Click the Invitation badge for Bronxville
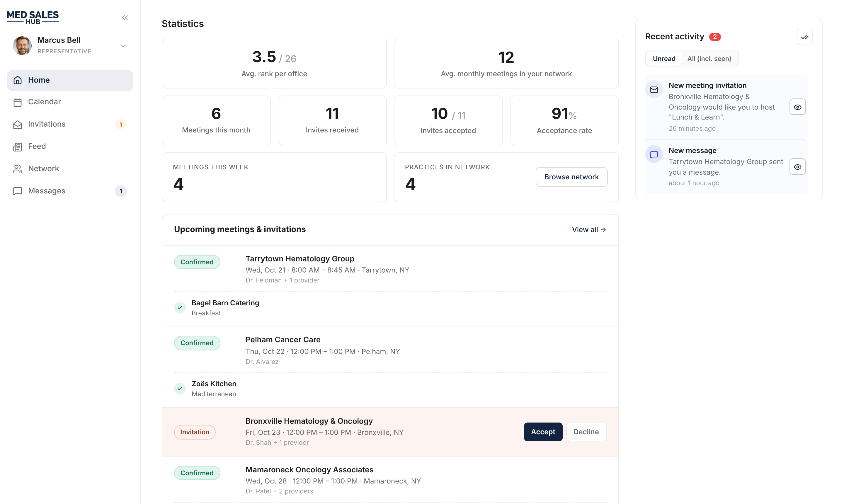Viewport: 844px width, 504px height. click(x=195, y=432)
